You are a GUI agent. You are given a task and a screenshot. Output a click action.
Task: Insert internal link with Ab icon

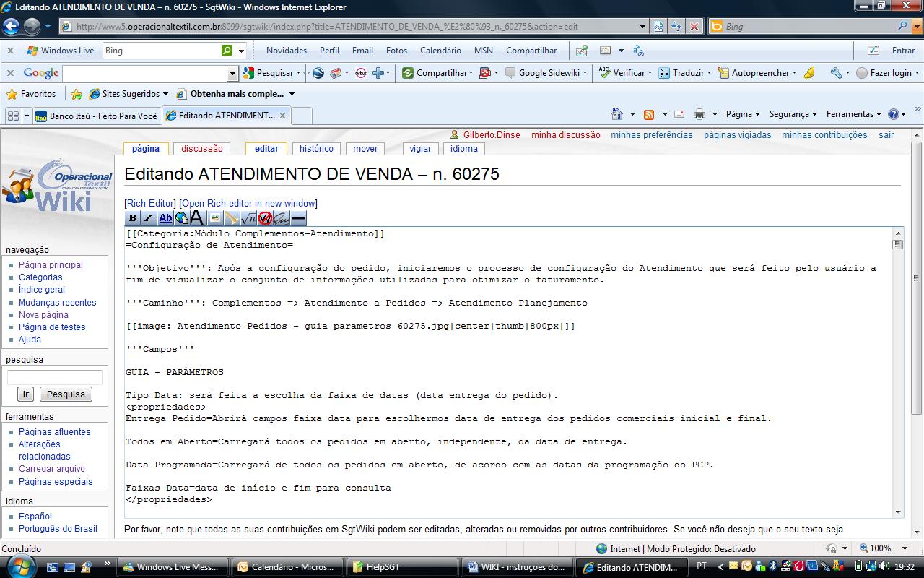coord(165,218)
